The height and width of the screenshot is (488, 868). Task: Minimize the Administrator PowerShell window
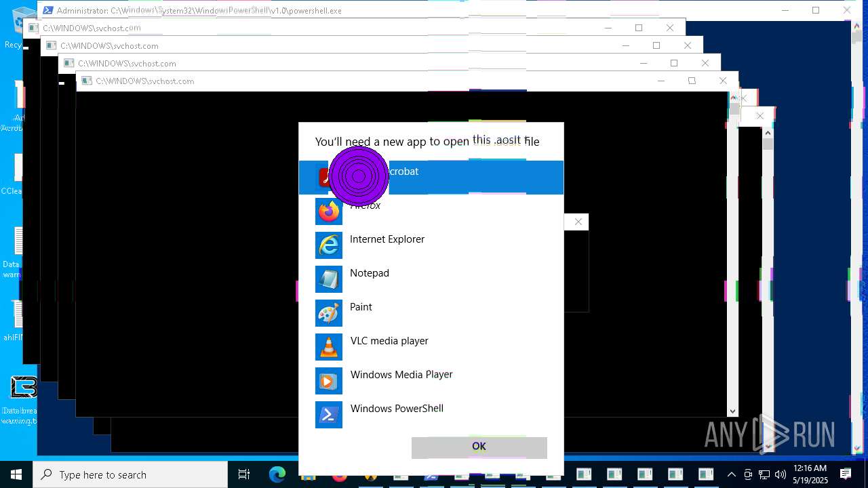pyautogui.click(x=785, y=10)
